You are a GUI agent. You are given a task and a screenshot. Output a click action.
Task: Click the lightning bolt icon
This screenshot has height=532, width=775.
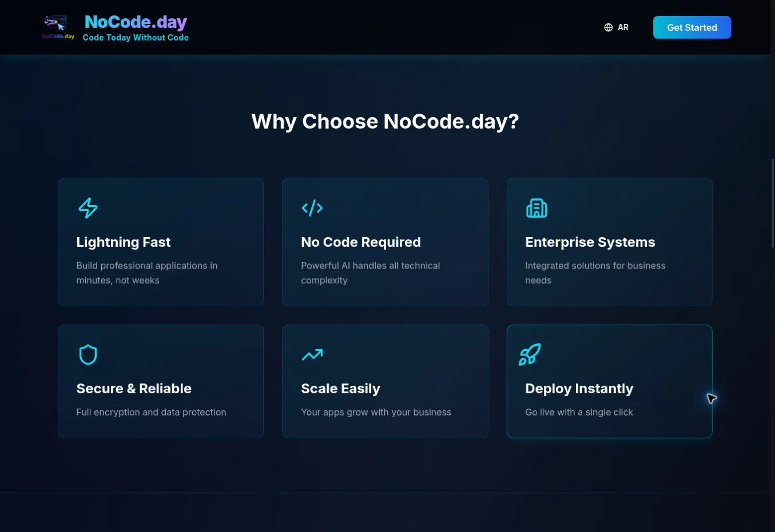pyautogui.click(x=88, y=208)
